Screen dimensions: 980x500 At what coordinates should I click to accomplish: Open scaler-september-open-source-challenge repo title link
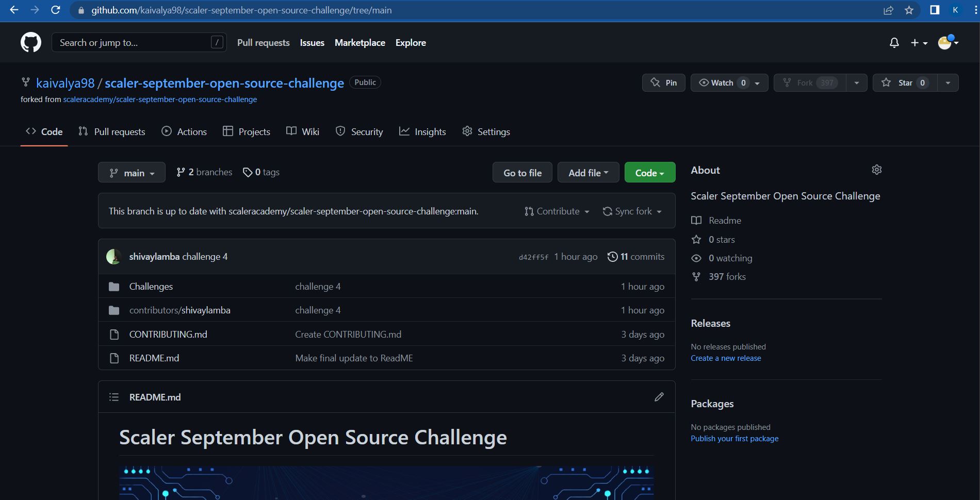coord(224,83)
